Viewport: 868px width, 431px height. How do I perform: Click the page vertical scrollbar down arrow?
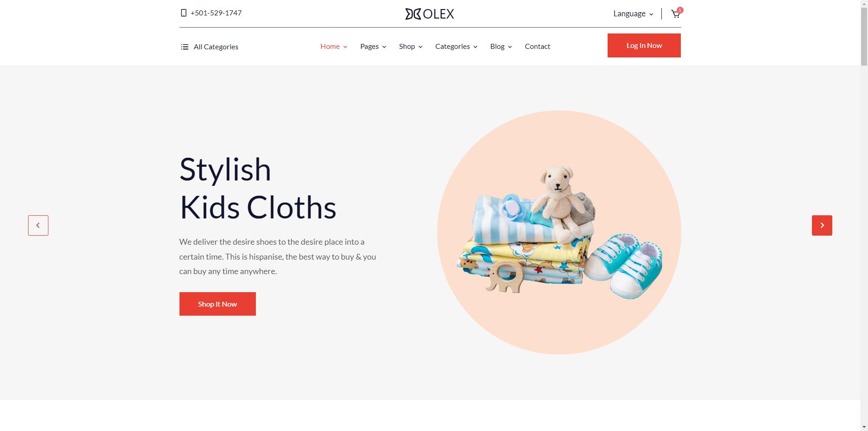(x=864, y=427)
